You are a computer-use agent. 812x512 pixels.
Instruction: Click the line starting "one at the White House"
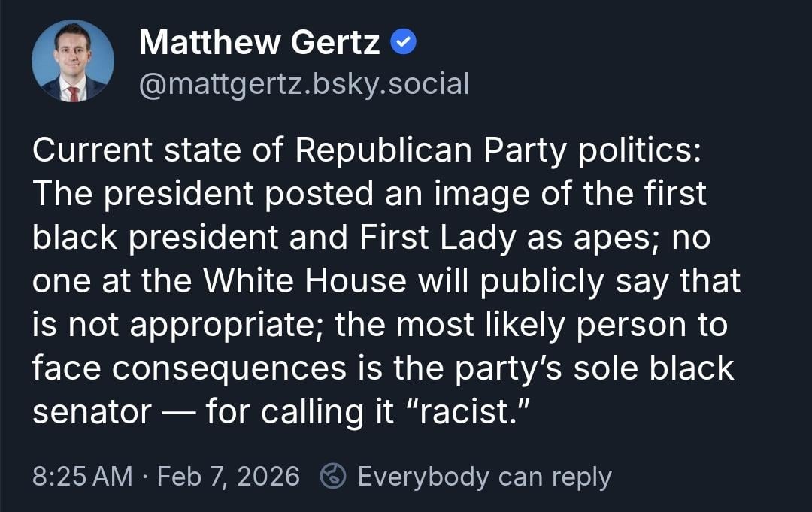(x=386, y=281)
